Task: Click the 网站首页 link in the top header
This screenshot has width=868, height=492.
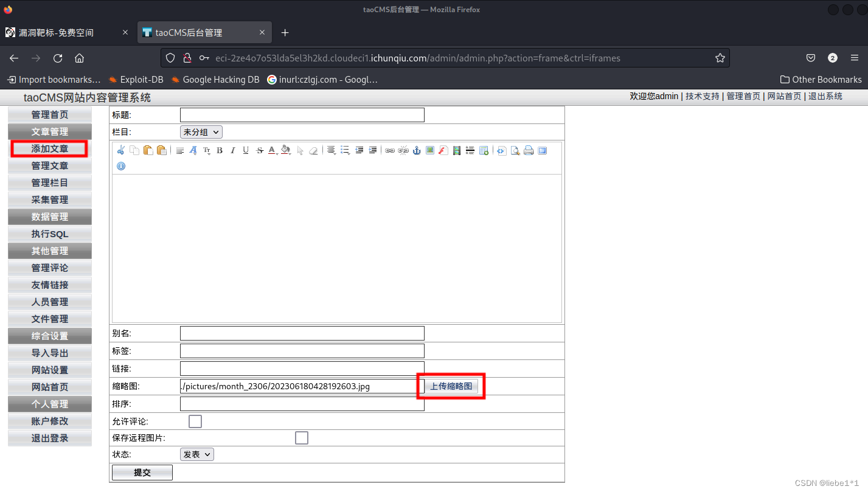Action: [x=784, y=96]
